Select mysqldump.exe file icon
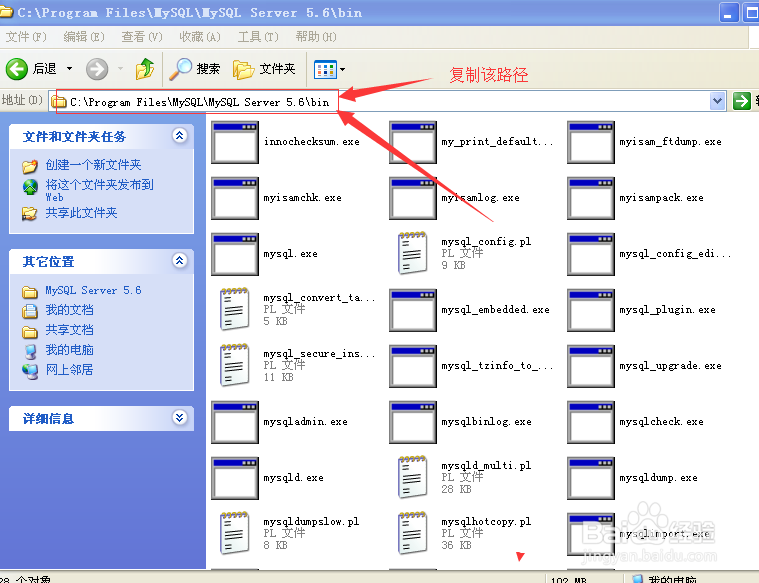This screenshot has height=583, width=759. [x=591, y=478]
